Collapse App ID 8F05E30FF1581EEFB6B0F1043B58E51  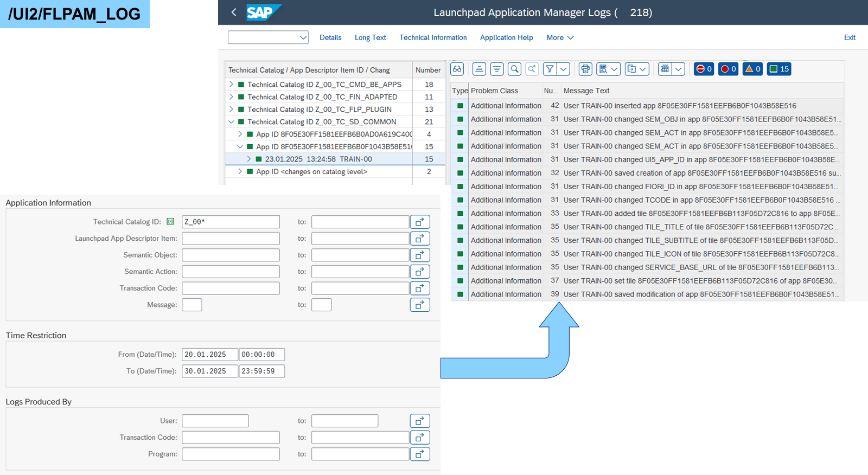tap(240, 146)
